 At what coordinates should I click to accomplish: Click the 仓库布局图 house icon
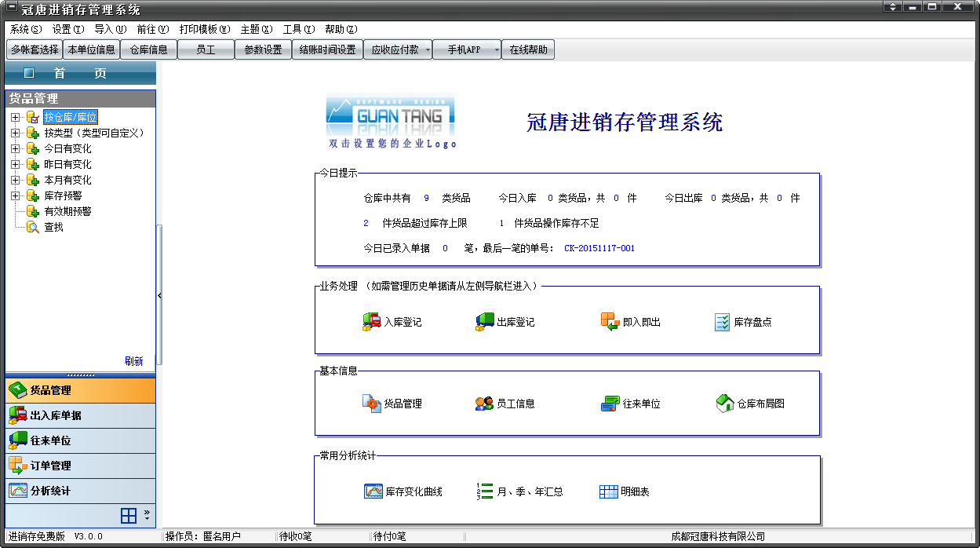725,404
